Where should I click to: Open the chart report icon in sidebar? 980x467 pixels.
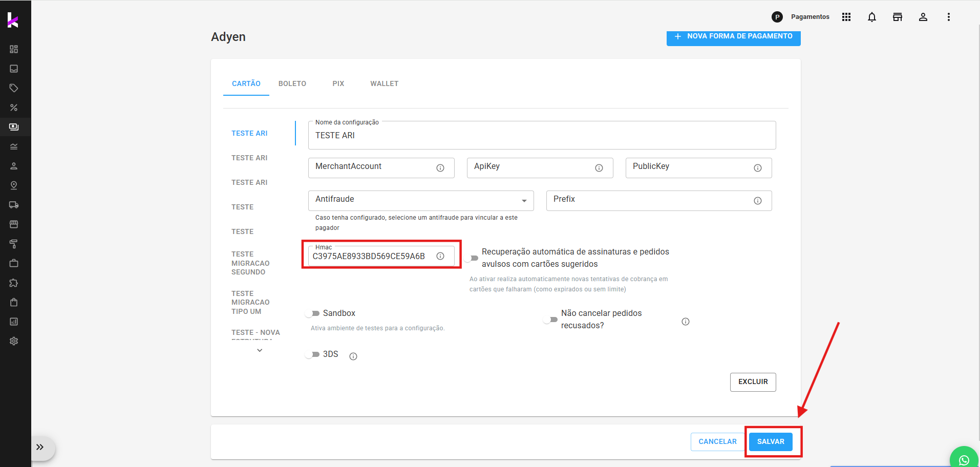coord(14,322)
